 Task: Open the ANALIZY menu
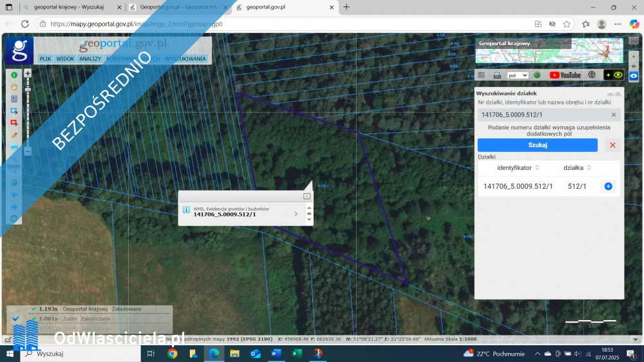90,59
